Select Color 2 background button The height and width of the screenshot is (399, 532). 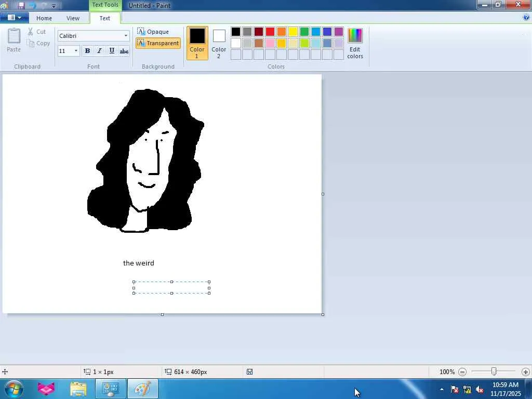point(219,43)
